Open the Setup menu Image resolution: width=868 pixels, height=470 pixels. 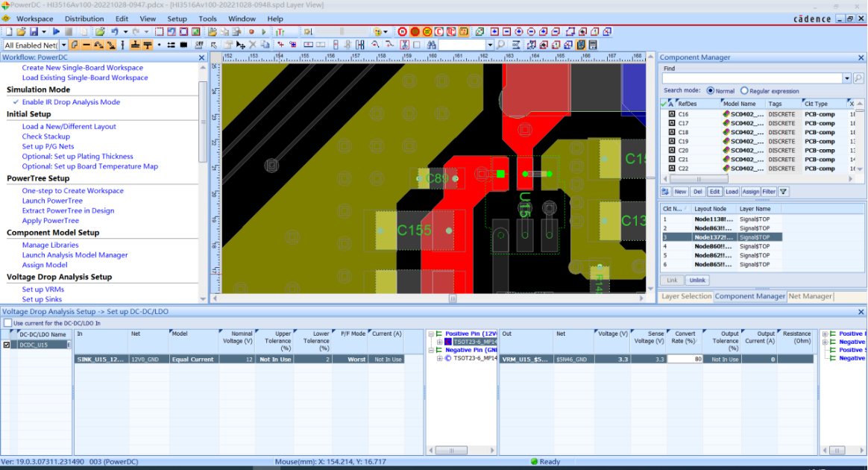pyautogui.click(x=177, y=19)
